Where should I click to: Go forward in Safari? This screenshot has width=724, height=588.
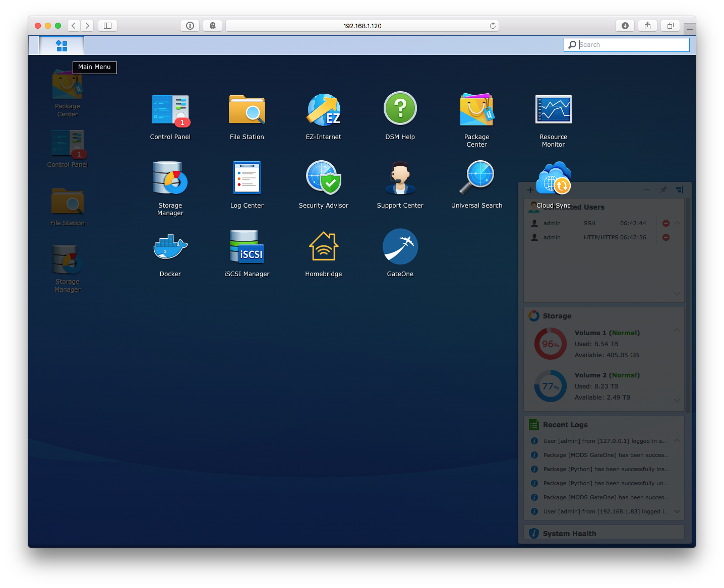pos(87,26)
